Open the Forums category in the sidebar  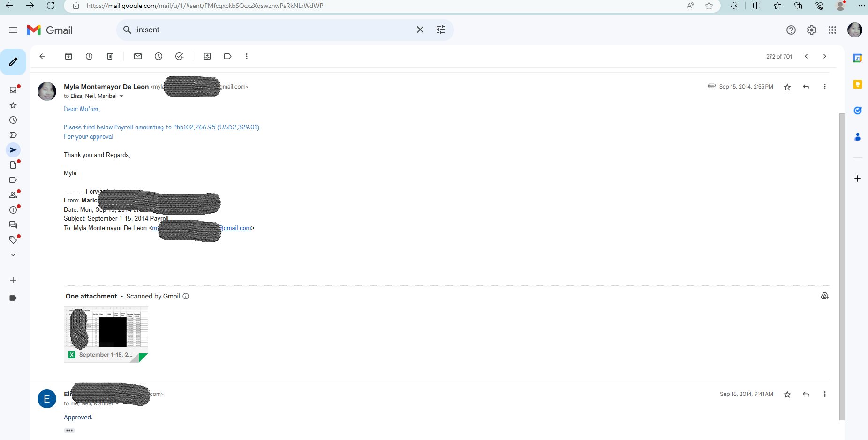coord(13,225)
